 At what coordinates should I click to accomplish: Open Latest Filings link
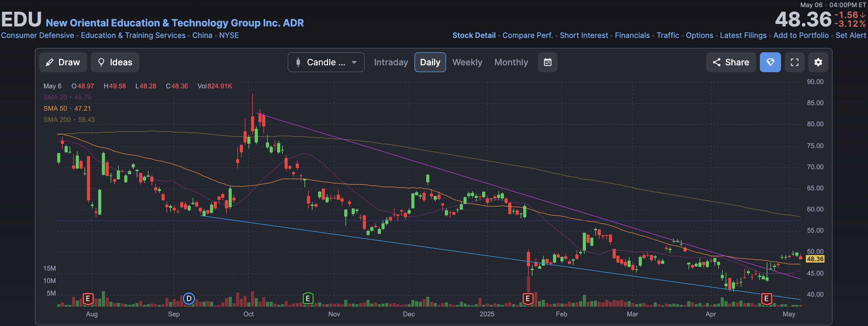coord(743,35)
